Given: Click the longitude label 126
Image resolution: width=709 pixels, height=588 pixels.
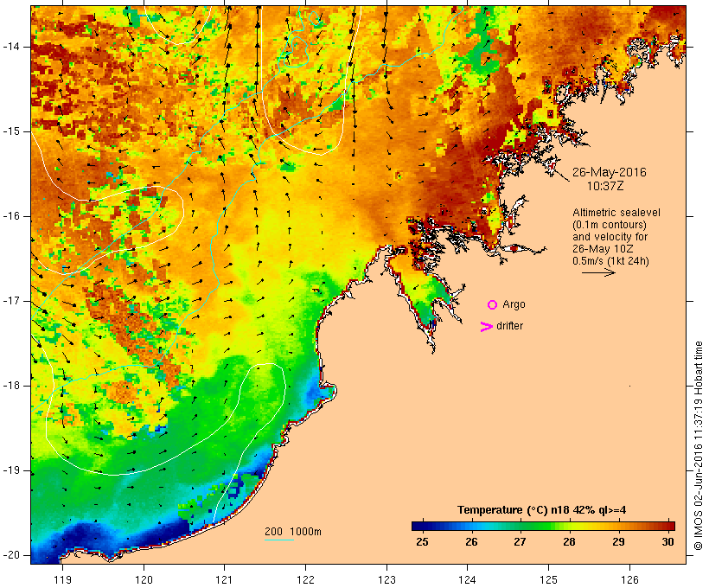Looking at the screenshot, I should 629,580.
